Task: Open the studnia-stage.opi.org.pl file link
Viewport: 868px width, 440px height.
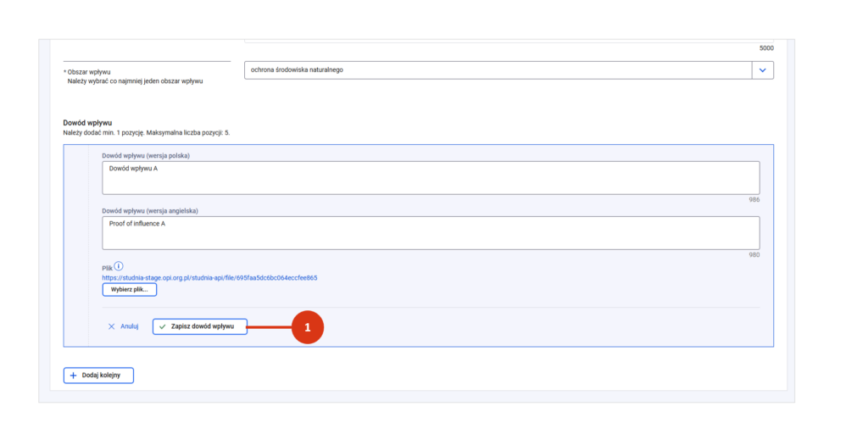Action: [x=209, y=277]
